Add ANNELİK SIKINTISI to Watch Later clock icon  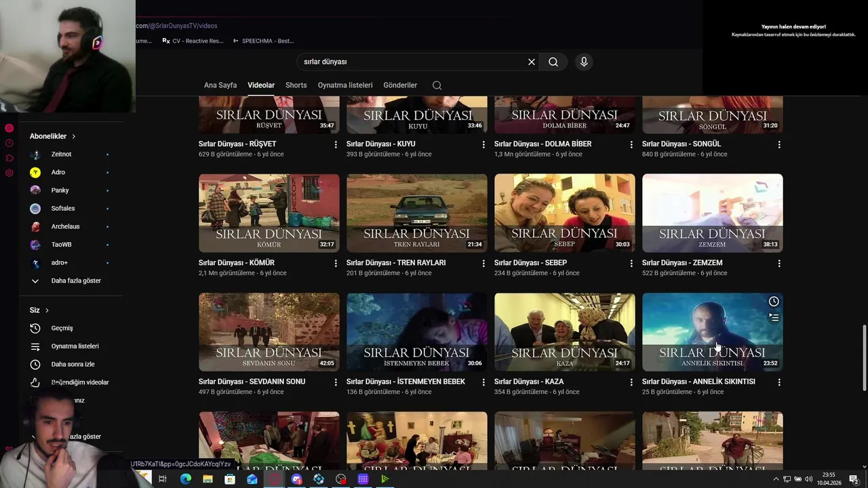774,302
